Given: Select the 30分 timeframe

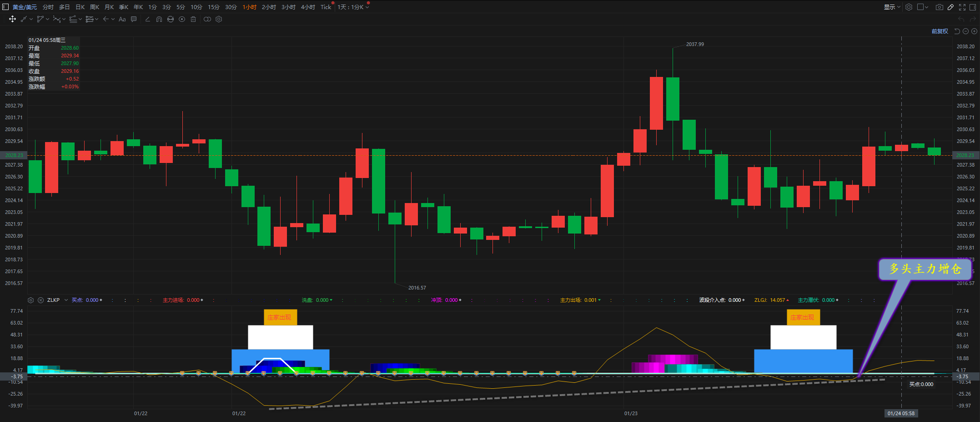Looking at the screenshot, I should 231,7.
